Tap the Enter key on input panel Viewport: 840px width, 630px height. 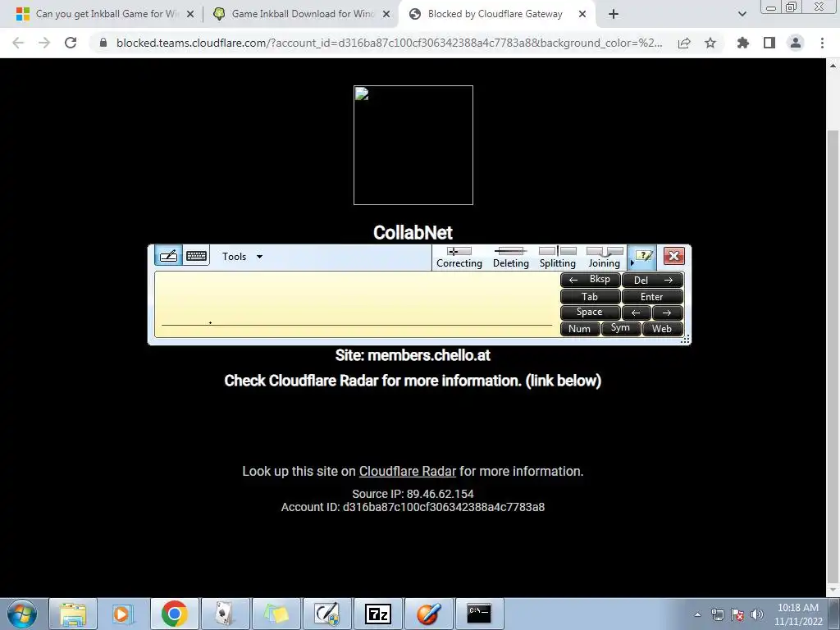point(652,296)
